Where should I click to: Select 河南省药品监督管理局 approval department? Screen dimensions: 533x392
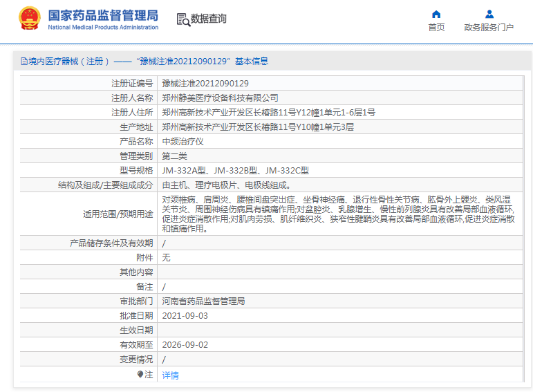pos(203,301)
